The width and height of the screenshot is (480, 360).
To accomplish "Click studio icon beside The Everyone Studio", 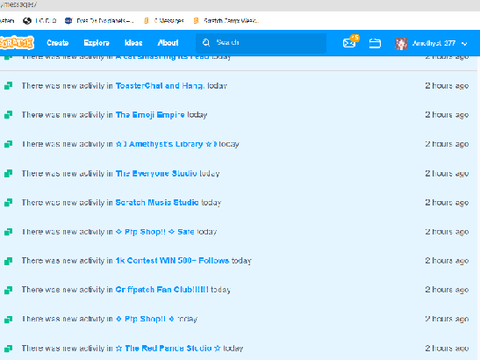I will click(8, 173).
